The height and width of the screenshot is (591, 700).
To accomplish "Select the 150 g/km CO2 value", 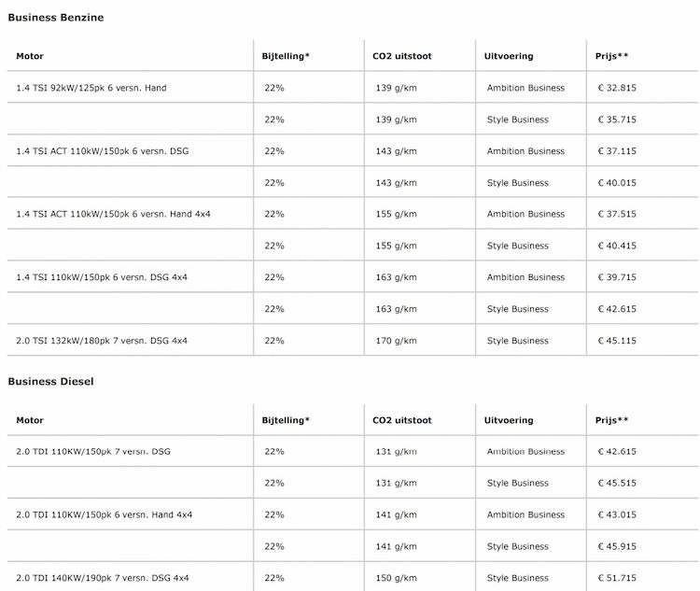I will [397, 578].
